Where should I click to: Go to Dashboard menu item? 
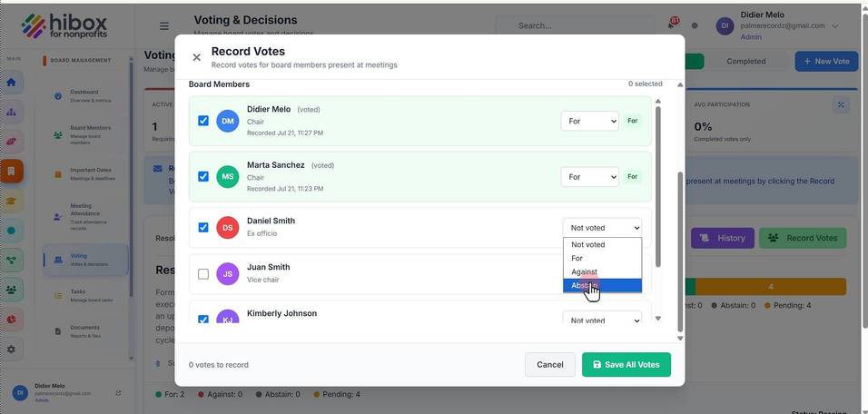click(86, 95)
